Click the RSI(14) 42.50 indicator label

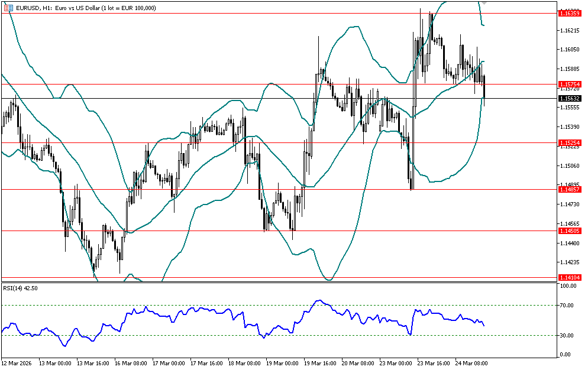pyautogui.click(x=21, y=288)
